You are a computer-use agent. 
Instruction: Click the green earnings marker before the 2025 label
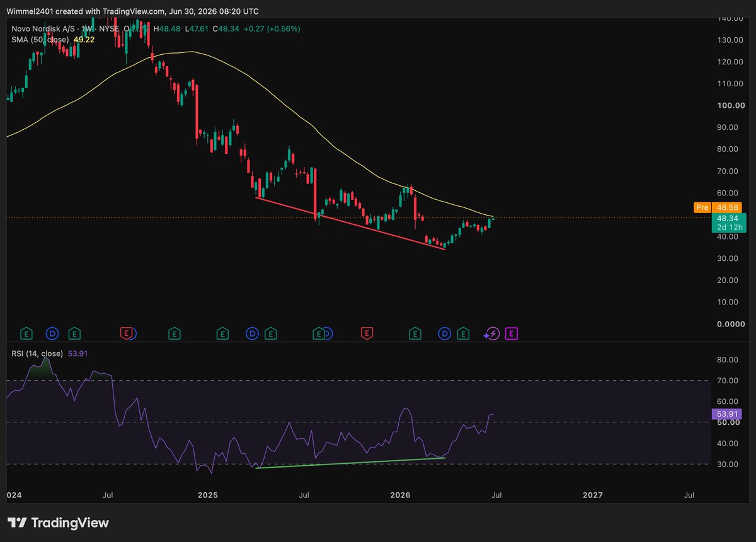[x=174, y=333]
